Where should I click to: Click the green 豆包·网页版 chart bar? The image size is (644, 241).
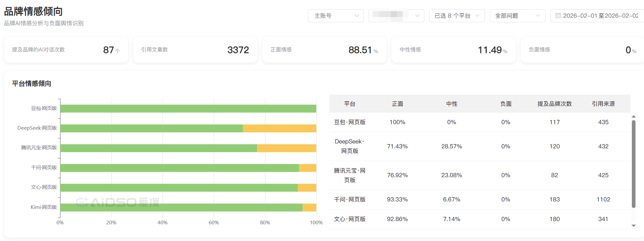click(x=188, y=109)
